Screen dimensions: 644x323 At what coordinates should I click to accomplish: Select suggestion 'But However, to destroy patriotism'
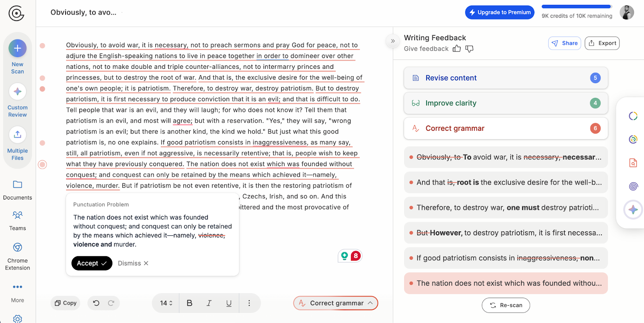tap(506, 233)
